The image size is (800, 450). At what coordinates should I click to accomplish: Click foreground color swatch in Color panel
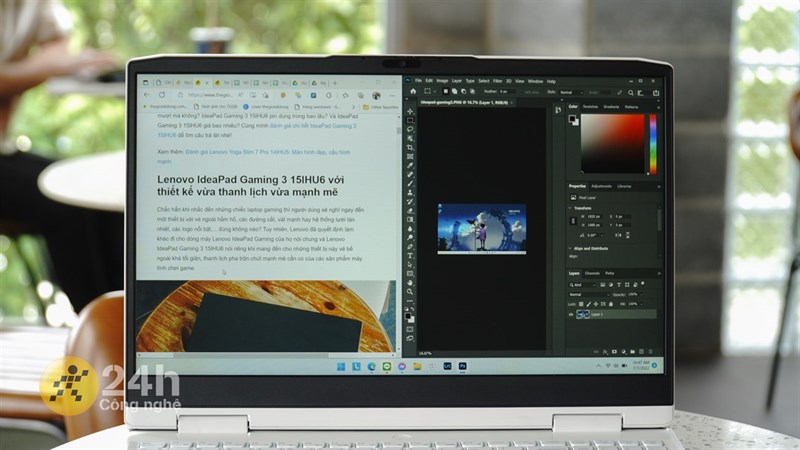coord(572,119)
